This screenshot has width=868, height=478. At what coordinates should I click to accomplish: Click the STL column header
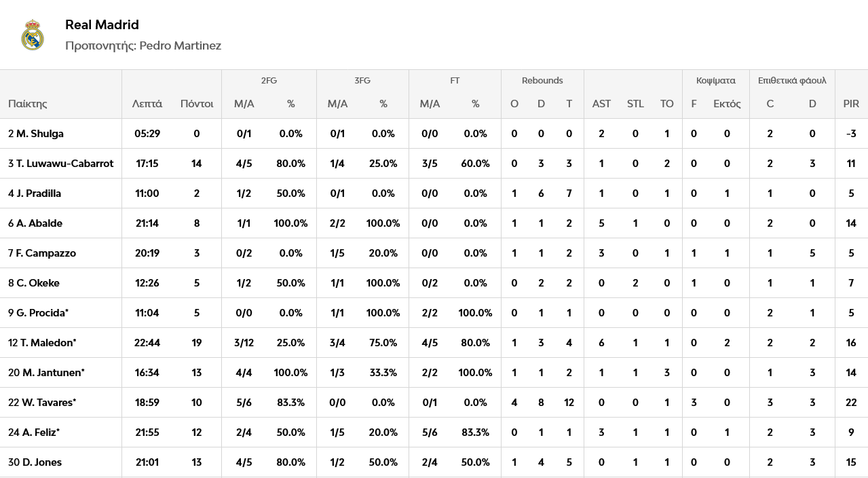635,104
